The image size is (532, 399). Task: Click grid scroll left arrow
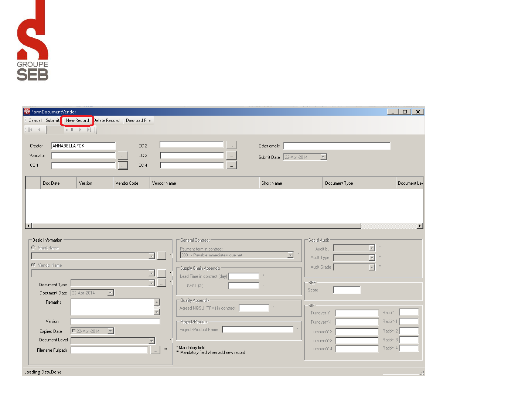(x=28, y=226)
